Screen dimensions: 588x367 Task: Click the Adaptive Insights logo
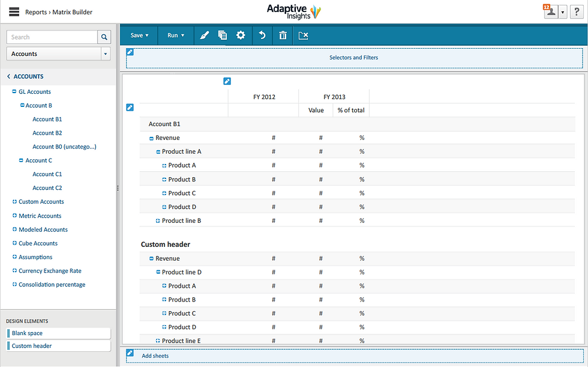tap(294, 11)
